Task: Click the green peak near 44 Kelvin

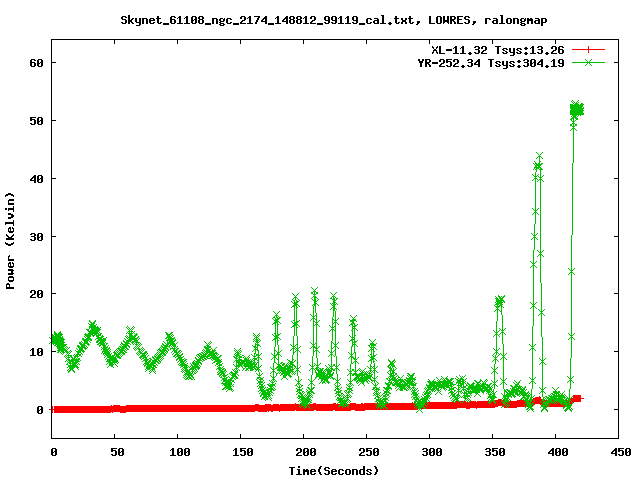Action: coord(539,157)
